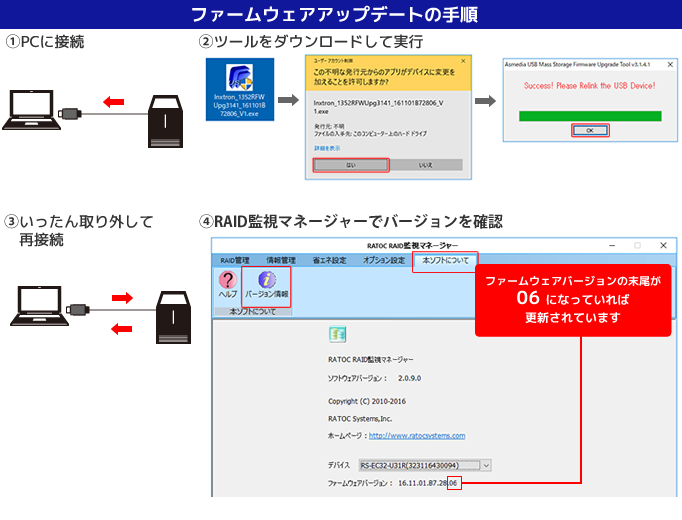Click the firmware version 16.11.01.87.28.06 text
This screenshot has width=682, height=520.
tap(428, 483)
